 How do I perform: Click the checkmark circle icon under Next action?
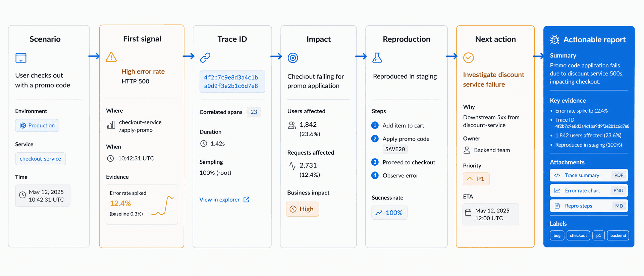(x=469, y=58)
